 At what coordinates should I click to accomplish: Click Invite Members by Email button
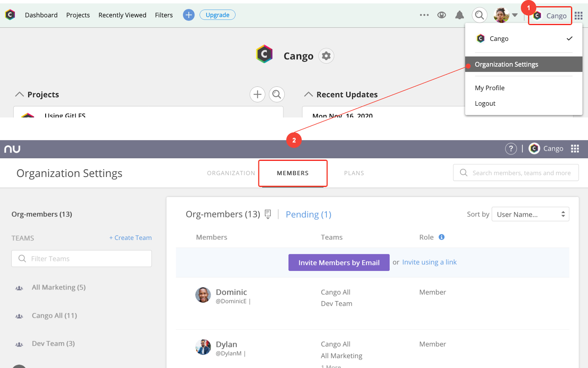tap(339, 262)
